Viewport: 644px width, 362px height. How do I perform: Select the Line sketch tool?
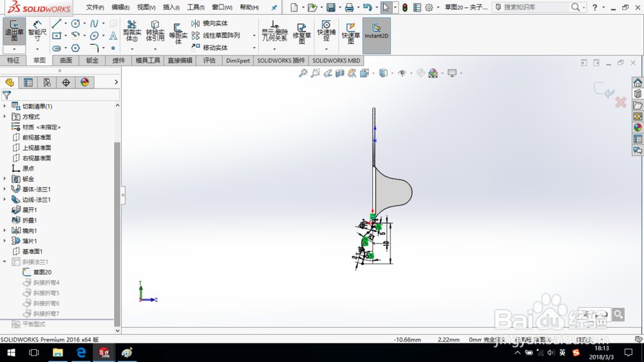[57, 24]
